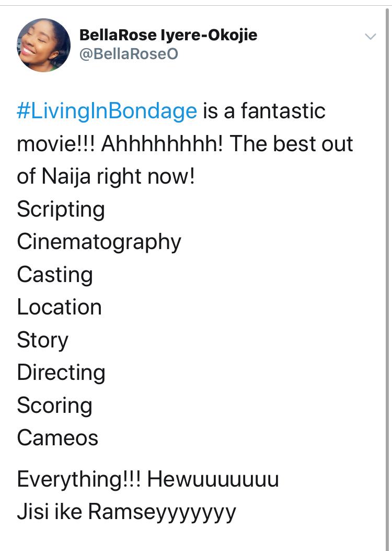Click the word "Location" in the tweet
The height and width of the screenshot is (551, 392).
point(59,307)
